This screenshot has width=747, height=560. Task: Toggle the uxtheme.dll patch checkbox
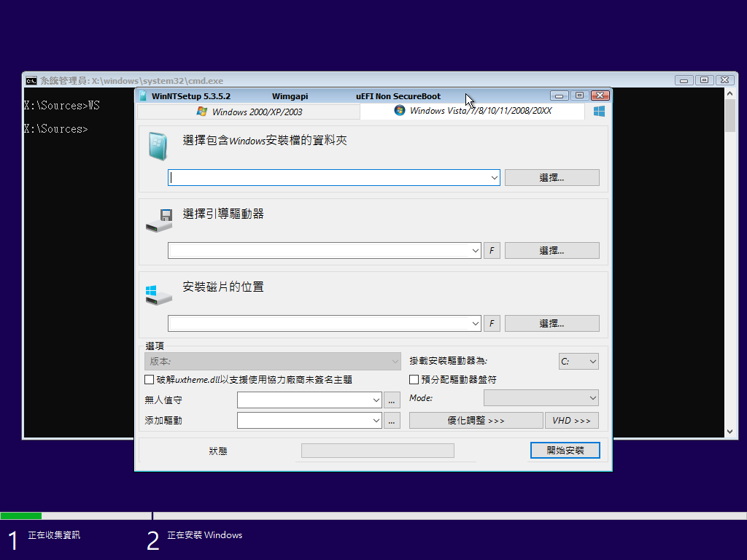pyautogui.click(x=149, y=379)
